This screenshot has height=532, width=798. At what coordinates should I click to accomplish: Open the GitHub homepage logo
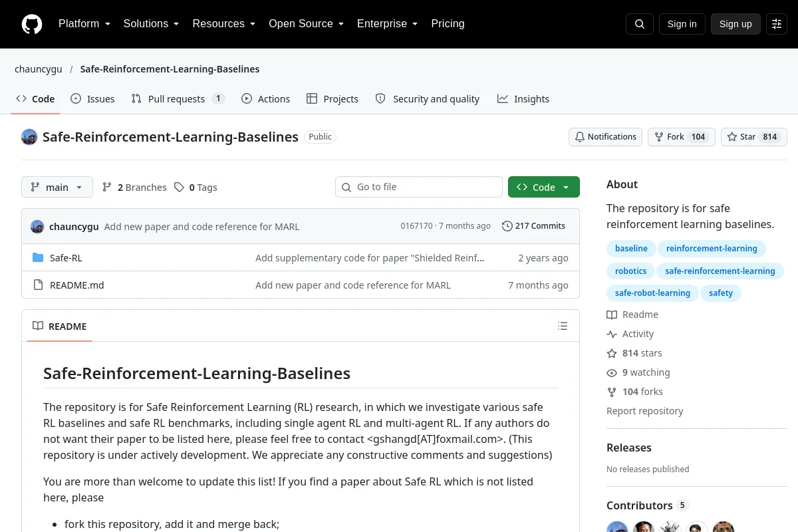[x=32, y=24]
